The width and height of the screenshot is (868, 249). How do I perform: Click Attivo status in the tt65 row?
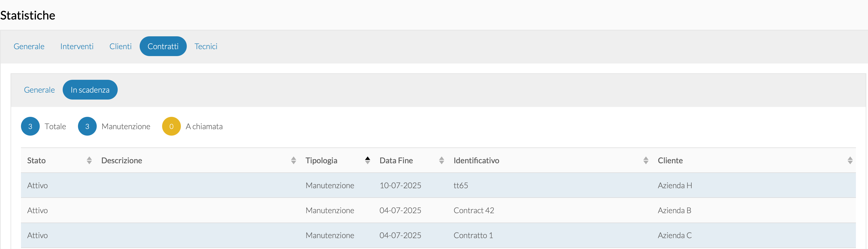click(38, 185)
